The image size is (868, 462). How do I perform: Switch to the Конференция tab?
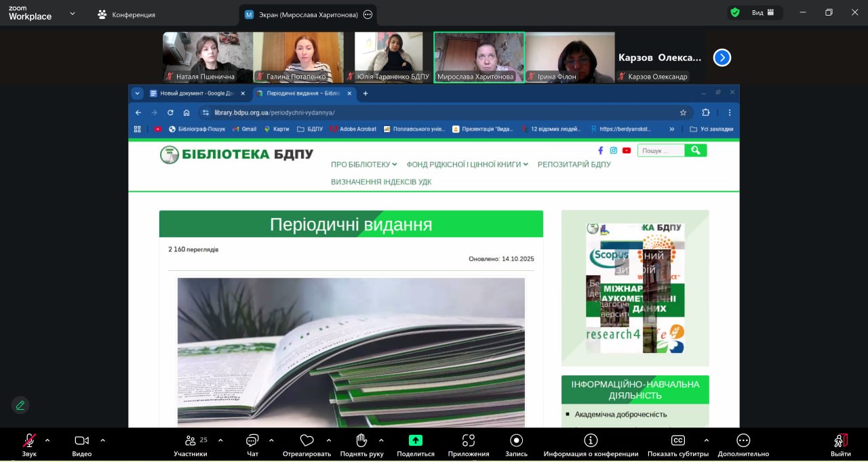[126, 14]
